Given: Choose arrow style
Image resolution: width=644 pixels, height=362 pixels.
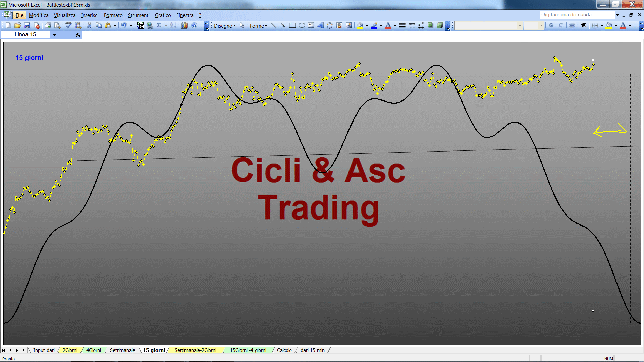Looking at the screenshot, I should (421, 25).
